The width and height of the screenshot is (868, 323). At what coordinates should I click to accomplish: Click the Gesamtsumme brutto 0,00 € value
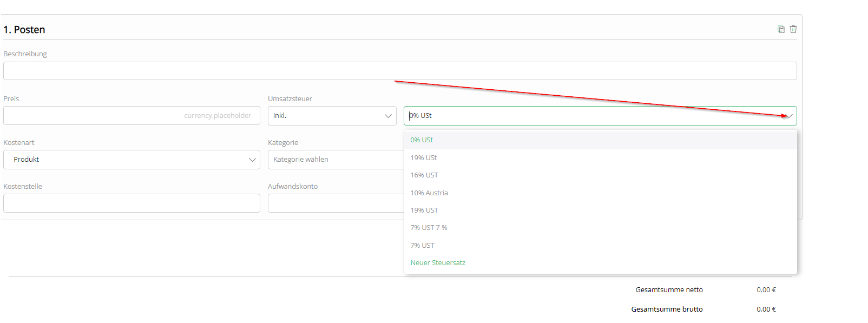[x=766, y=309]
